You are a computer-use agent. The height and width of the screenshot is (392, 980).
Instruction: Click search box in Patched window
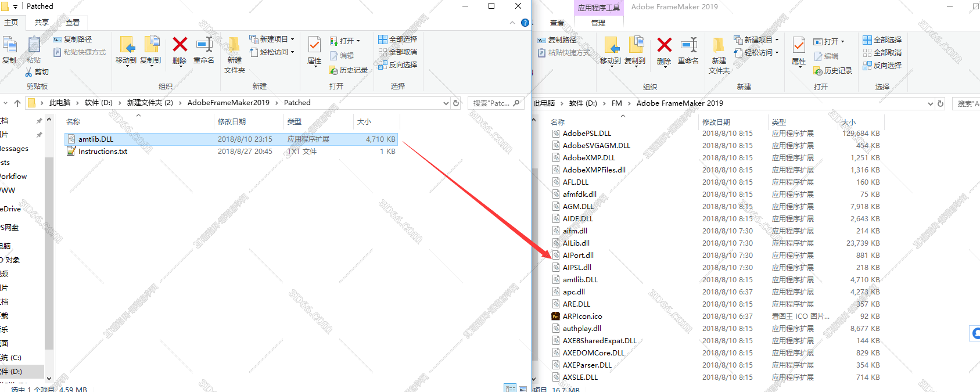coord(496,103)
